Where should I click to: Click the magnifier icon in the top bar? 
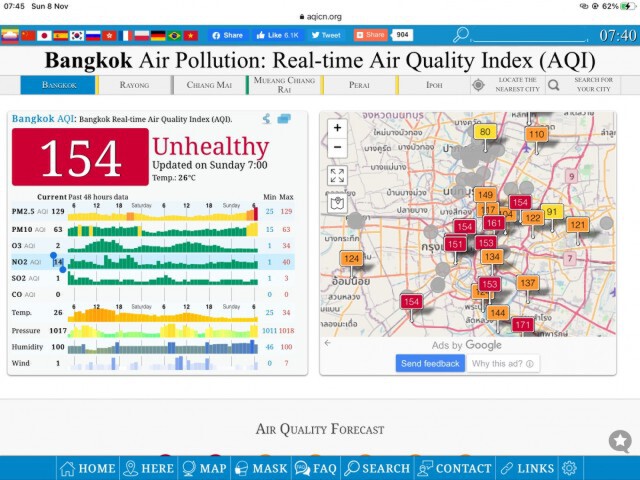461,35
